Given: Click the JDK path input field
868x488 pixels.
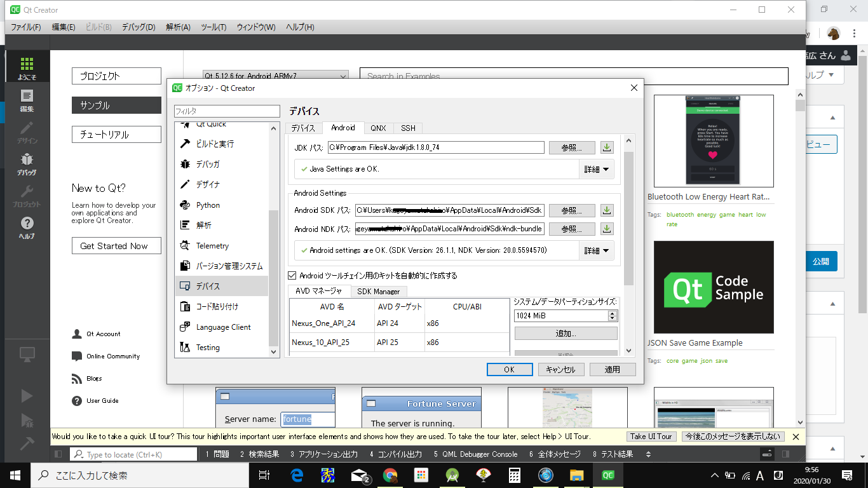Looking at the screenshot, I should pyautogui.click(x=436, y=147).
